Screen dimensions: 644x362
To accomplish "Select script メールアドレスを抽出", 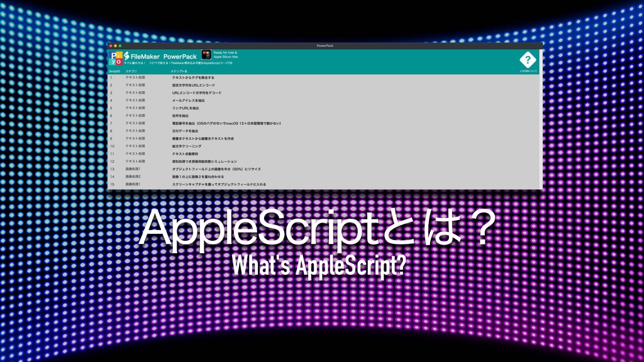I will tap(188, 101).
